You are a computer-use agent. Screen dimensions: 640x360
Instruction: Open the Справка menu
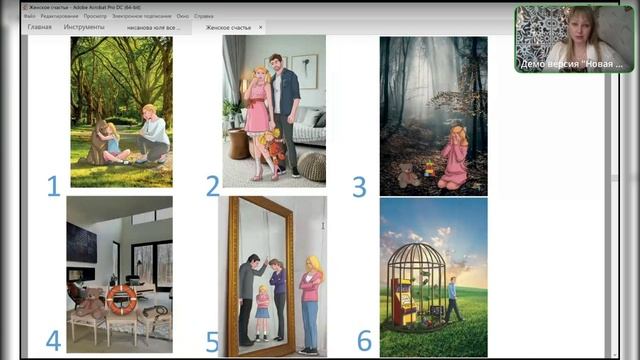click(203, 16)
